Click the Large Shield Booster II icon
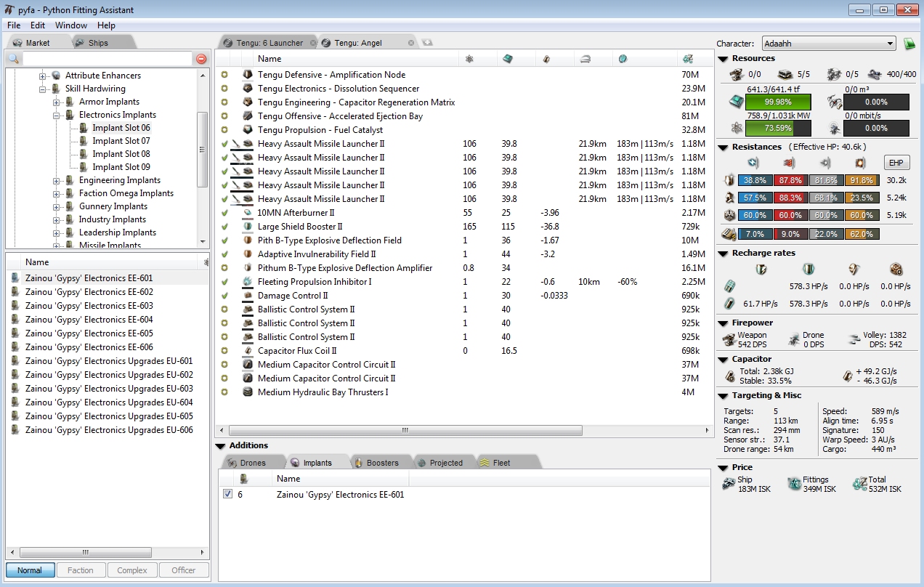The width and height of the screenshot is (924, 587). pyautogui.click(x=248, y=227)
